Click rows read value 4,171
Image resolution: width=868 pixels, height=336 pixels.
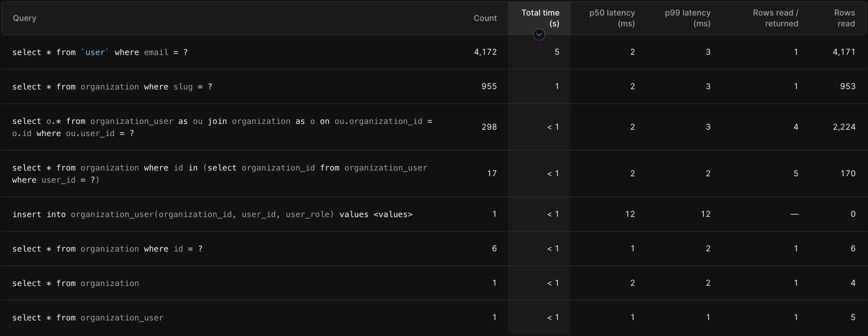coord(844,52)
